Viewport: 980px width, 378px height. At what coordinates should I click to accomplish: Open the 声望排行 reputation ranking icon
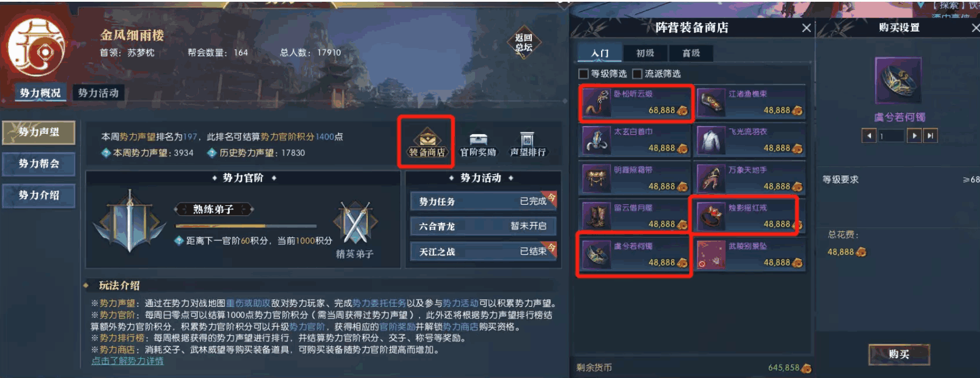click(527, 139)
